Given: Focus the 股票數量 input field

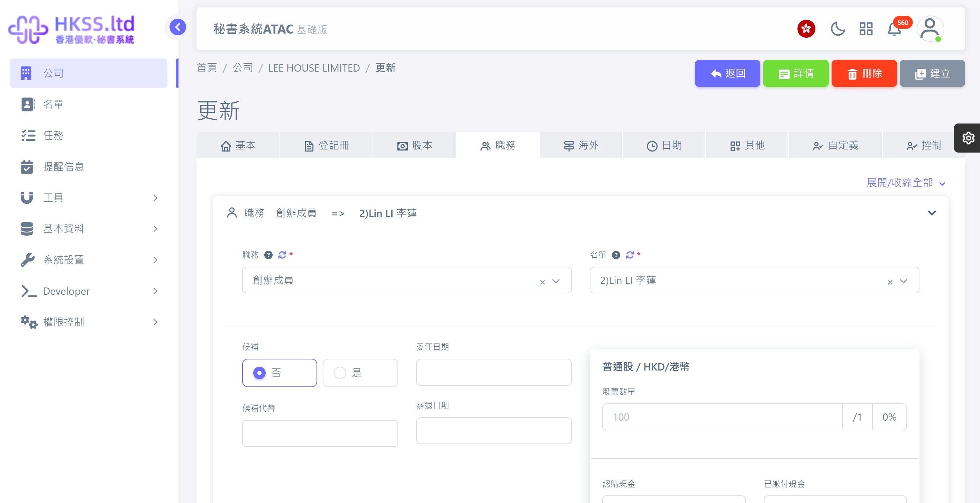Looking at the screenshot, I should 722,417.
